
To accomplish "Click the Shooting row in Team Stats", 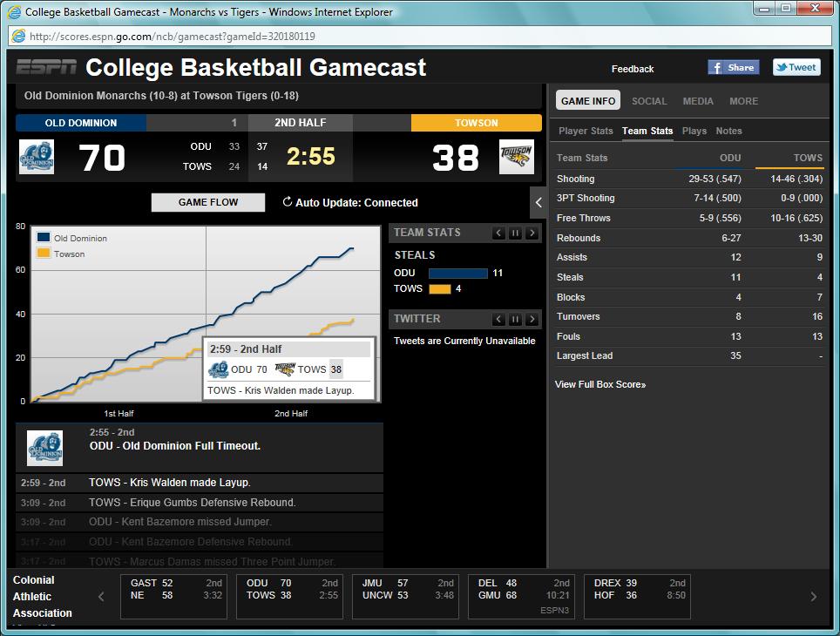I will [x=689, y=179].
